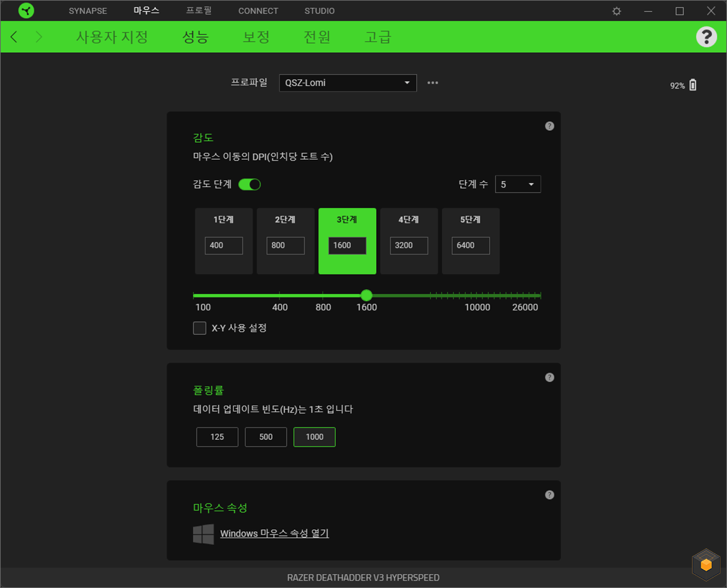Open the 보정 sub-tab
Viewport: 727px width, 588px height.
coord(256,36)
